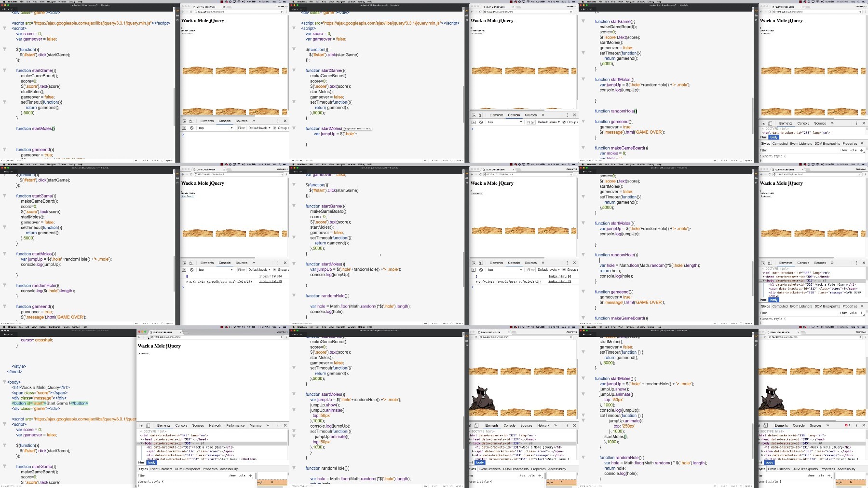The image size is (868, 488).
Task: Click the red error count badge in DevTools
Action: [x=847, y=425]
